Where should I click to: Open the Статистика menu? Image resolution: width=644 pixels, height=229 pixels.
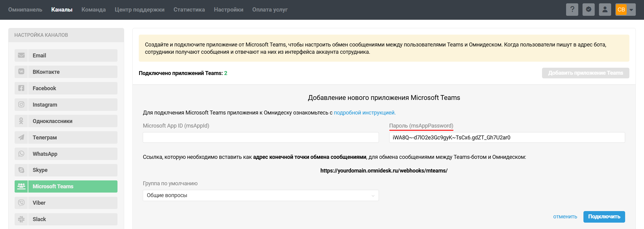coord(189,9)
